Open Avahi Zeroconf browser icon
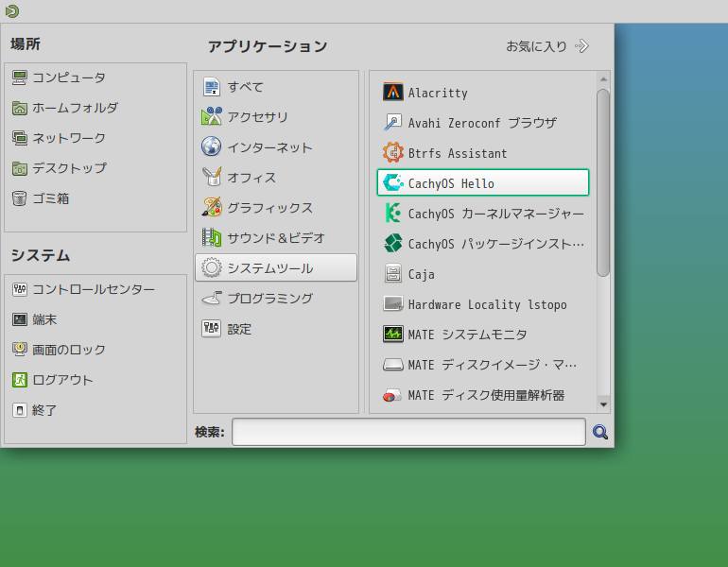728x567 pixels. [x=392, y=123]
